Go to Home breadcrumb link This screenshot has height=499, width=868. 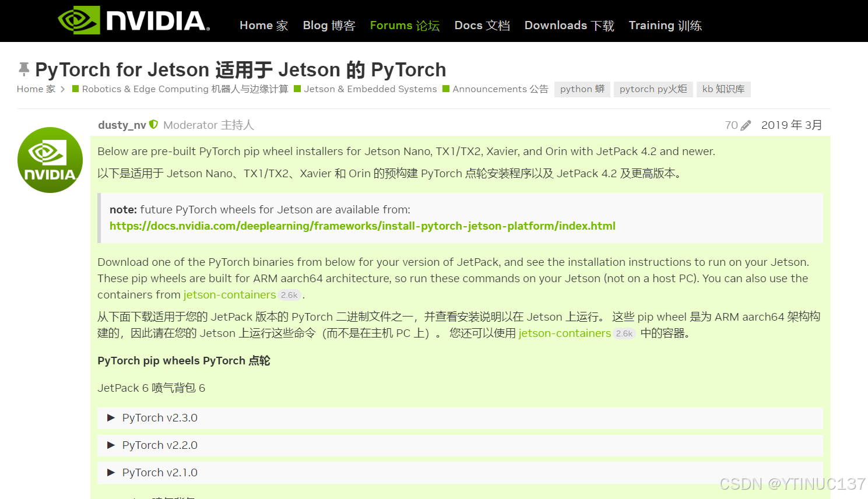click(x=36, y=89)
